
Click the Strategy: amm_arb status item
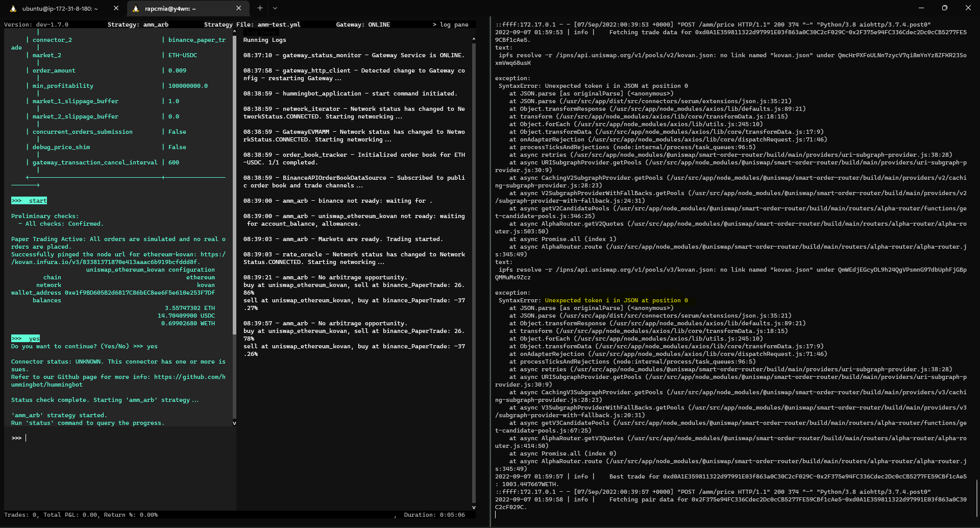(x=138, y=24)
